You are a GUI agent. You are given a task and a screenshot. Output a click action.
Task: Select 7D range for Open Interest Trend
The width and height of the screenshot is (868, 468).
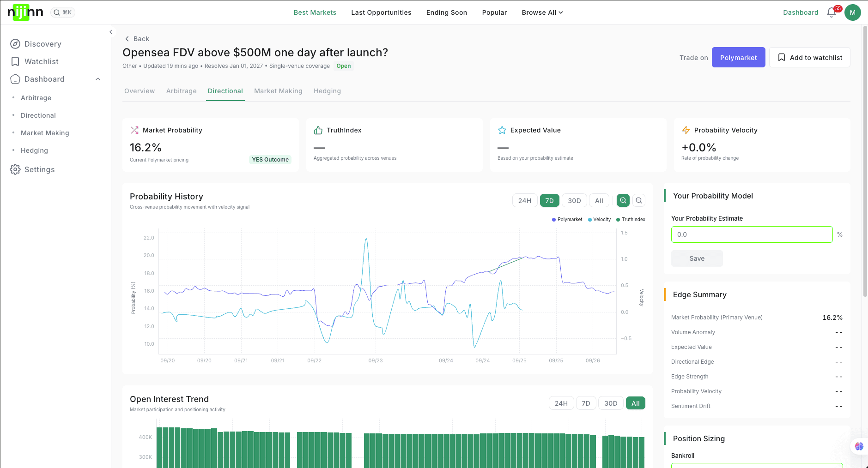(x=586, y=403)
